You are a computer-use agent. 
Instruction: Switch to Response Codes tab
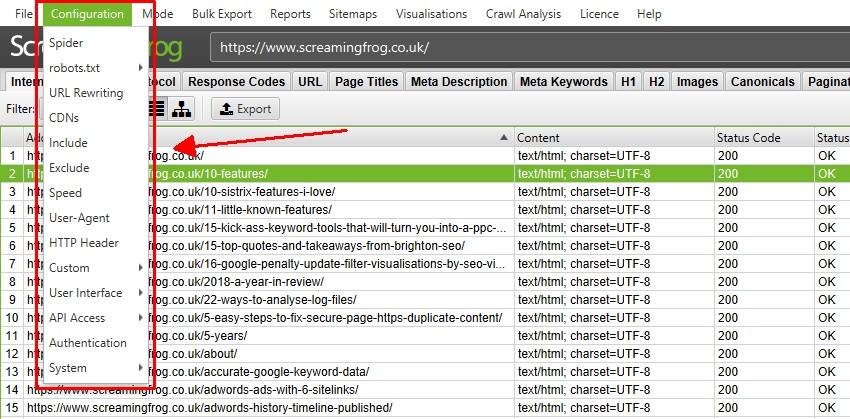(236, 82)
